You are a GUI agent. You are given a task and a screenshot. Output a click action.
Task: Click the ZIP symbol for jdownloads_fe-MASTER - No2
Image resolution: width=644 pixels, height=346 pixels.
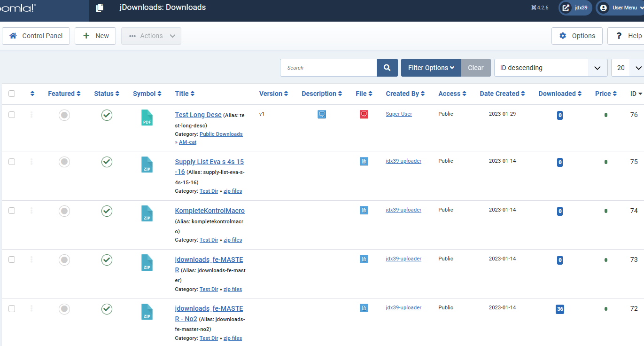147,311
